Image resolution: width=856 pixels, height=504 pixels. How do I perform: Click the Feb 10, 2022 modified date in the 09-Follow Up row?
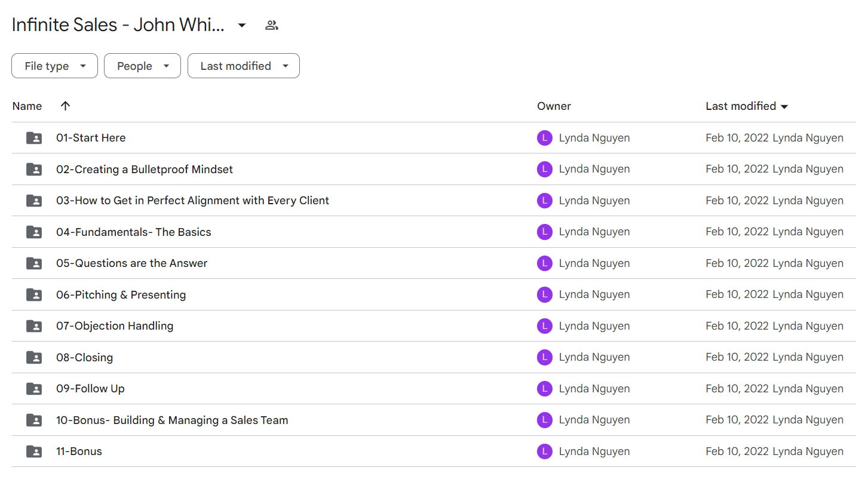pyautogui.click(x=737, y=389)
